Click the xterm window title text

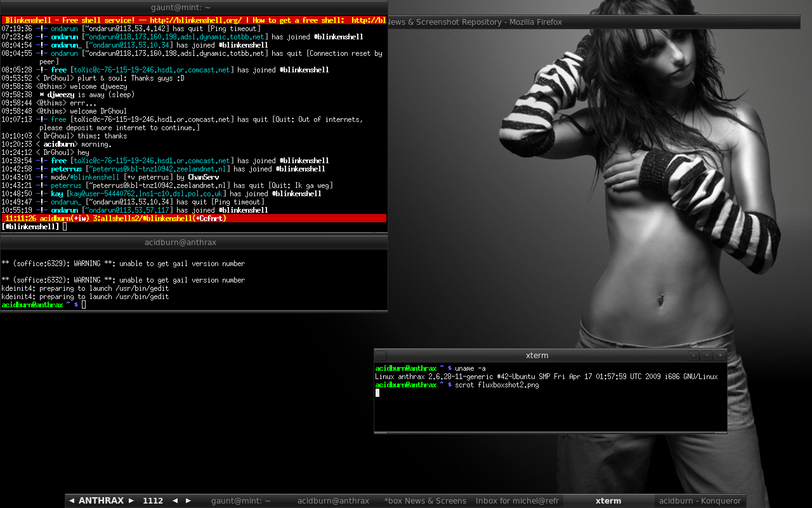pyautogui.click(x=537, y=356)
